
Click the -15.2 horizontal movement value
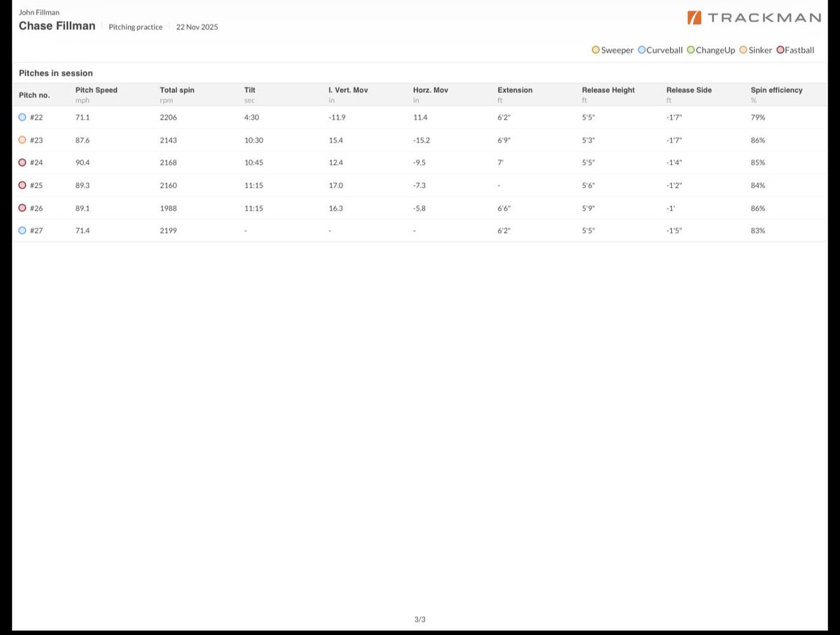[x=421, y=140]
